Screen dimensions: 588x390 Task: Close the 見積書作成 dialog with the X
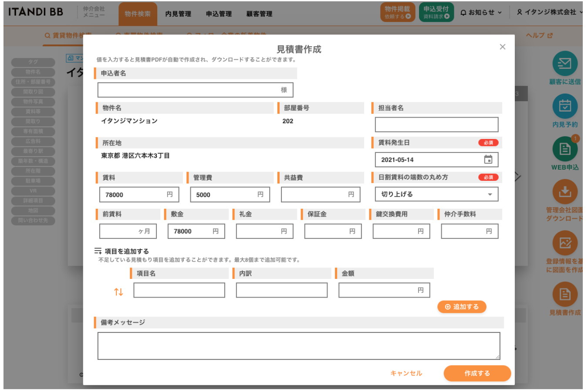coord(502,47)
